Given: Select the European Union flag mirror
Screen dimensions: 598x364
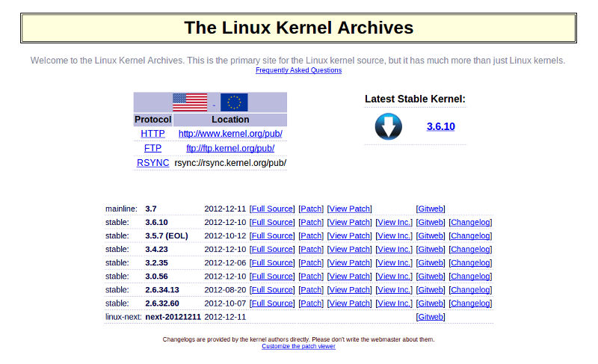Looking at the screenshot, I should [234, 102].
